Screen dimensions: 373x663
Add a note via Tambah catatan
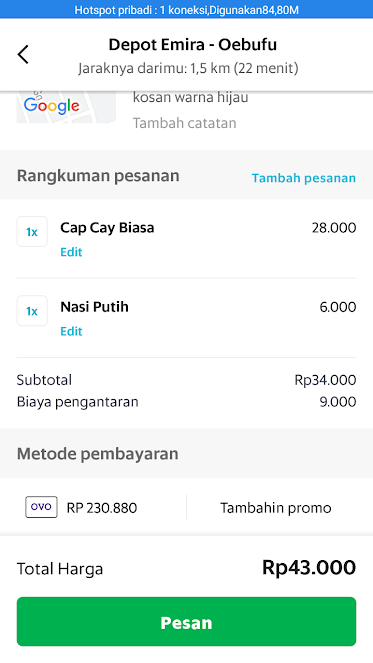(184, 123)
